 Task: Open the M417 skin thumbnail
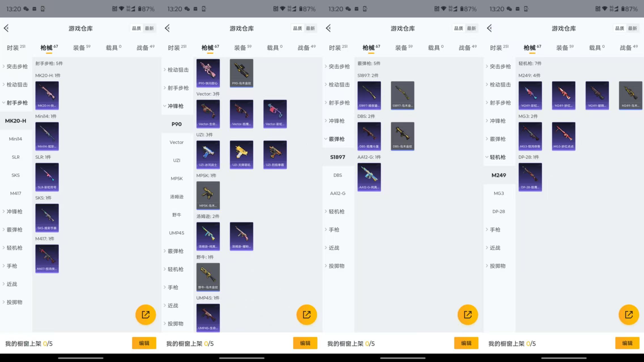tap(47, 258)
